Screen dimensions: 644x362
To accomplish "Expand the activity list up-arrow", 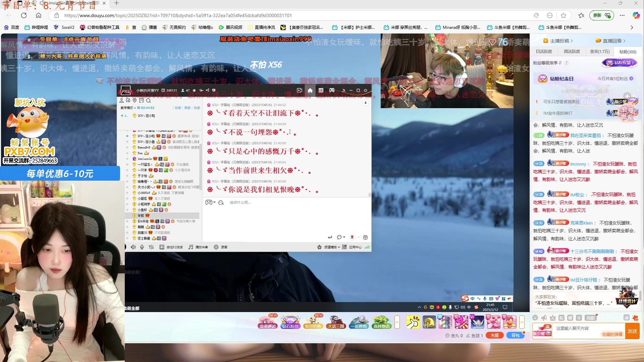I will click(x=397, y=322).
